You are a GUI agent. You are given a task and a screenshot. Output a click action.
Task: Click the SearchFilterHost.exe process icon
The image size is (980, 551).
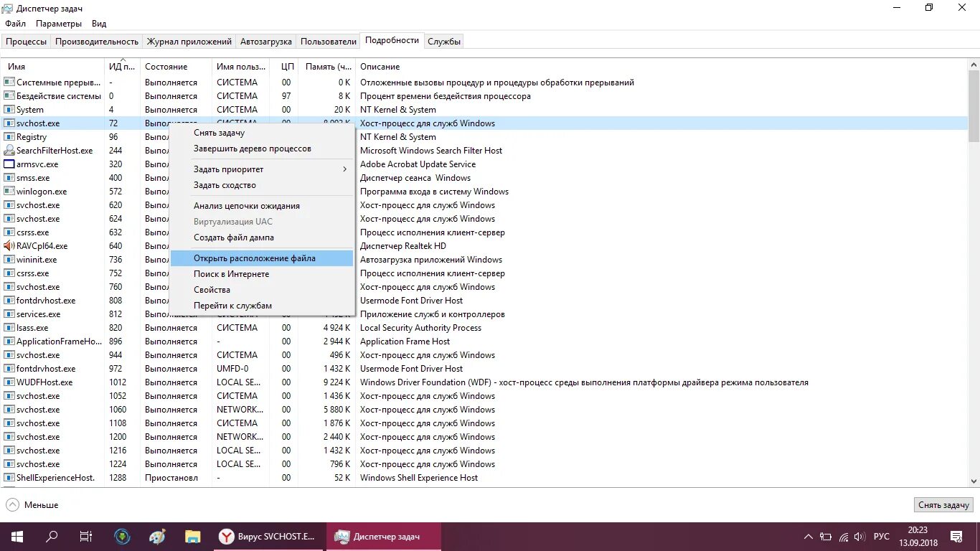coord(9,151)
